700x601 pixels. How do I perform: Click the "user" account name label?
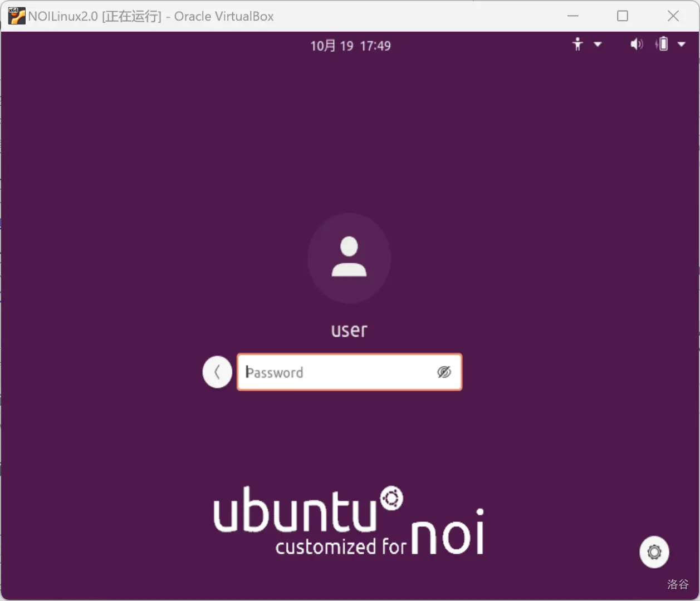coord(349,330)
